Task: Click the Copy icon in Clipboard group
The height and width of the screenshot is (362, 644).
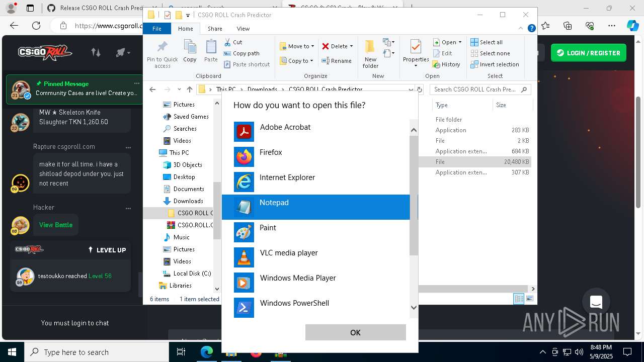Action: click(190, 51)
